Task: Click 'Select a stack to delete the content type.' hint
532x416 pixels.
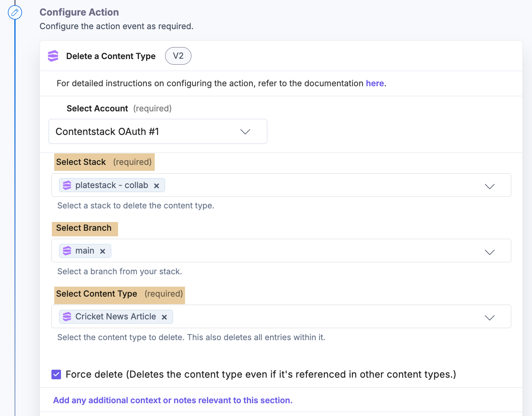Action: [x=136, y=206]
